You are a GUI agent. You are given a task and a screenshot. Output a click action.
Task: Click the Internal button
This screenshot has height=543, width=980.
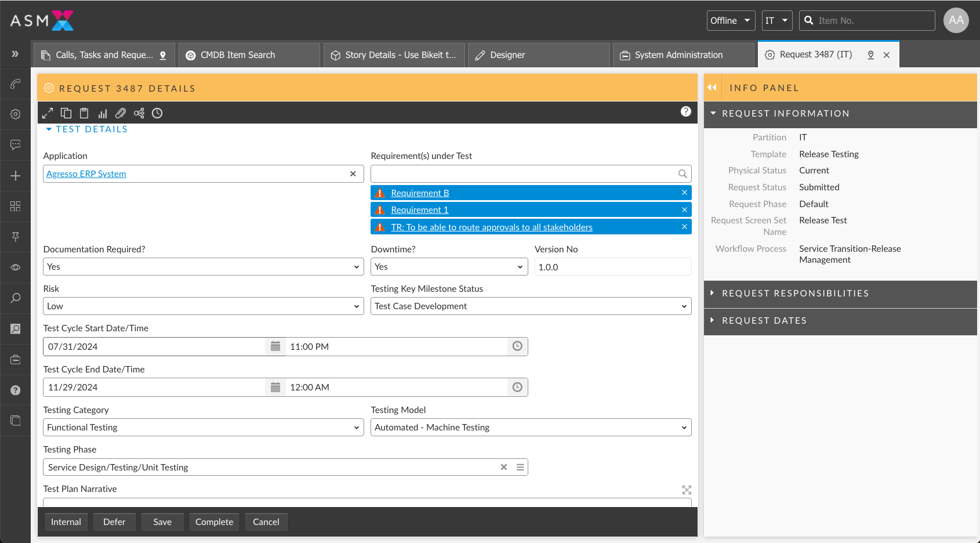(x=66, y=522)
